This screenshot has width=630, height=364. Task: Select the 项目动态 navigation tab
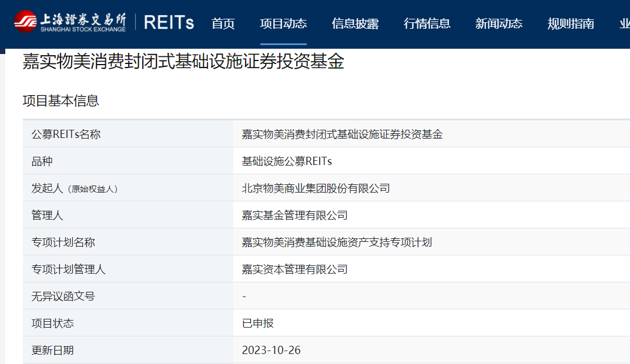click(x=283, y=23)
